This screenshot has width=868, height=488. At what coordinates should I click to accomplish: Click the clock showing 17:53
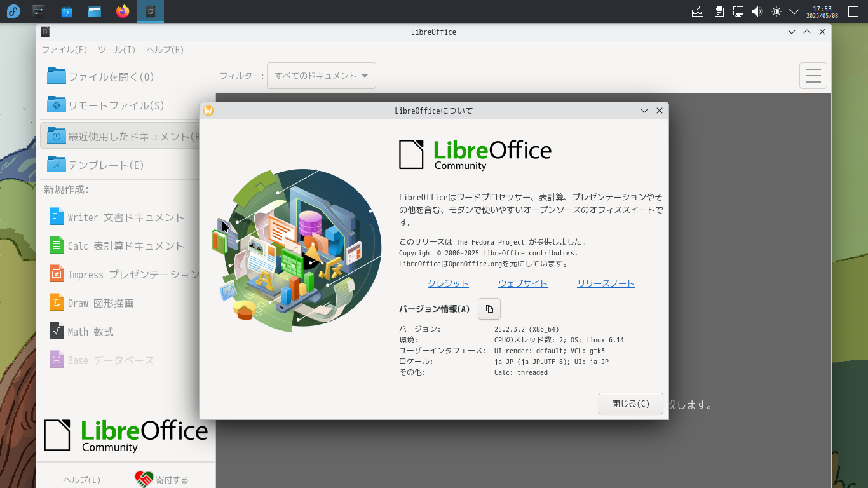tap(822, 11)
